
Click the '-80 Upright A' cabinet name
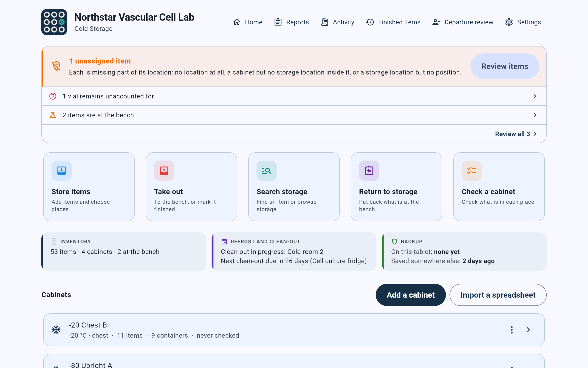pos(90,365)
